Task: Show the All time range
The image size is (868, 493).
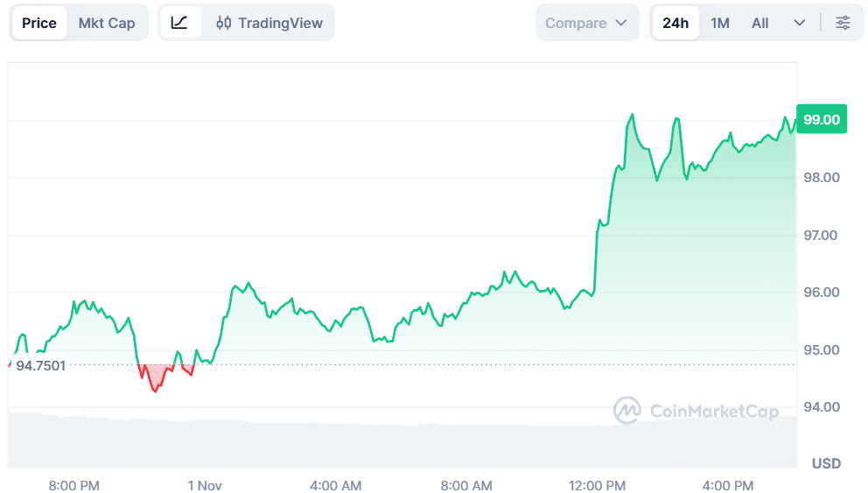Action: 760,23
